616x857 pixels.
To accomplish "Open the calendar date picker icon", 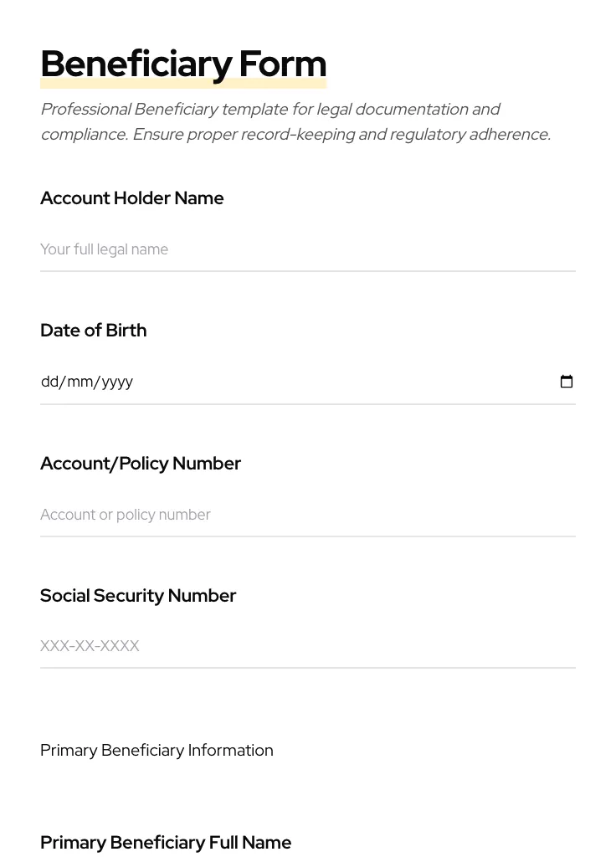I will [x=567, y=382].
